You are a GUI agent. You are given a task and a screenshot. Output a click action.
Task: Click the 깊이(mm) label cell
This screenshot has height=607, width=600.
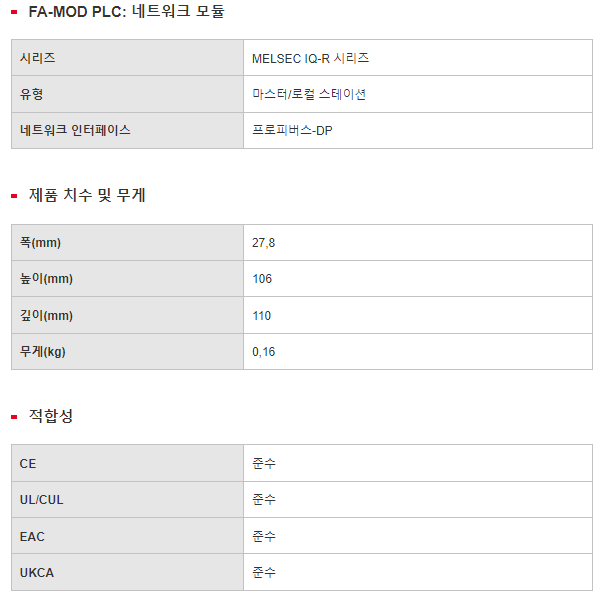tap(127, 315)
